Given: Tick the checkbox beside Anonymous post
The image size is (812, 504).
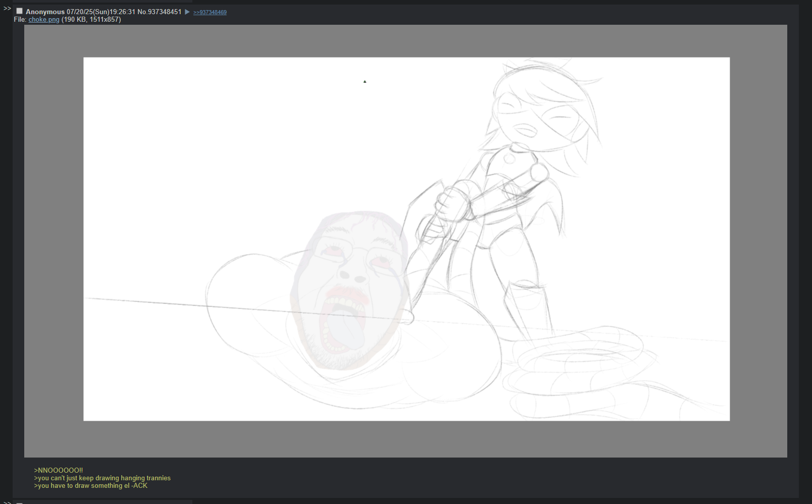Looking at the screenshot, I should pos(20,11).
